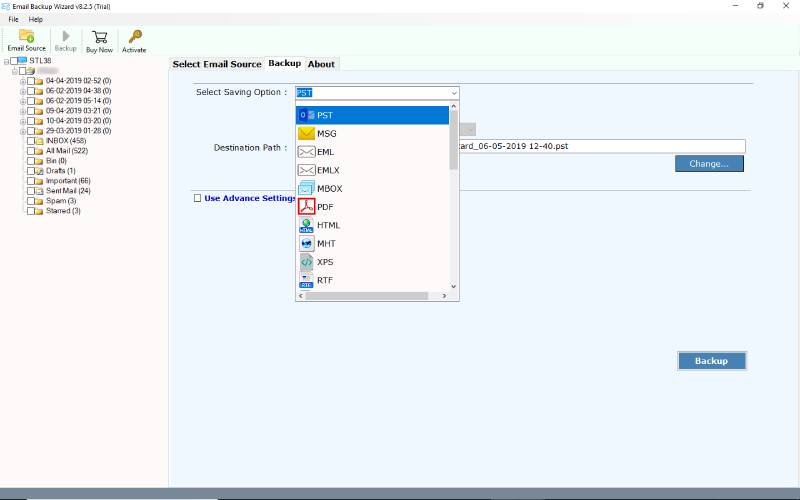Expand the 29-03-2019 01-28 folder
The width and height of the screenshot is (800, 500).
(23, 131)
